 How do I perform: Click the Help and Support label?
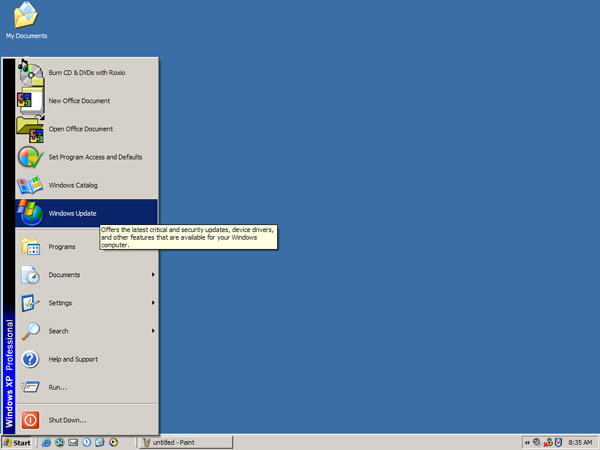[x=73, y=359]
